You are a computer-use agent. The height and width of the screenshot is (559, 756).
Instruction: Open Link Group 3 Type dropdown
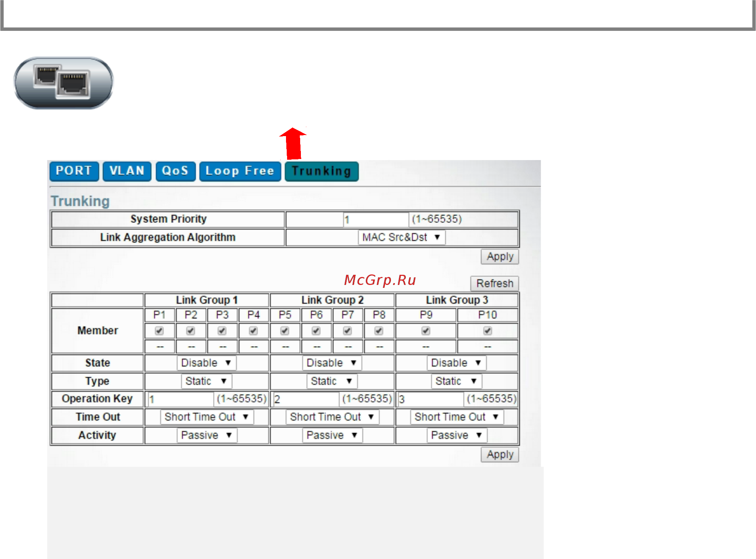click(x=457, y=381)
